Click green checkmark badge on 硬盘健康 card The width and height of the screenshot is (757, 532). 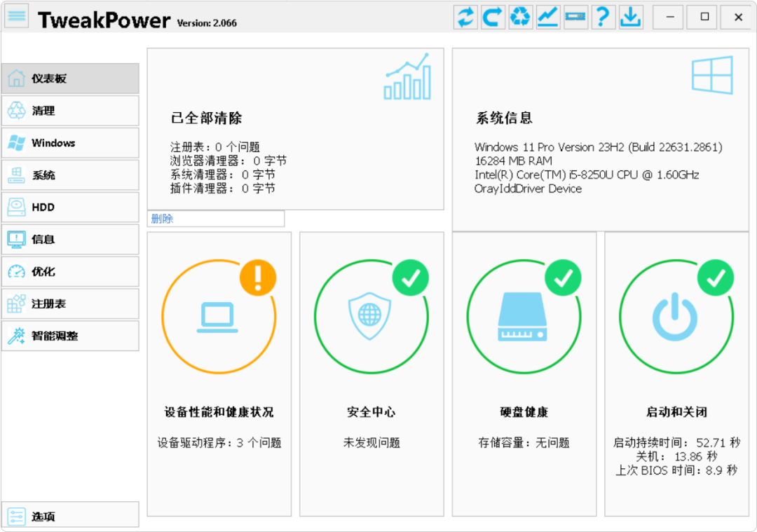pyautogui.click(x=563, y=278)
